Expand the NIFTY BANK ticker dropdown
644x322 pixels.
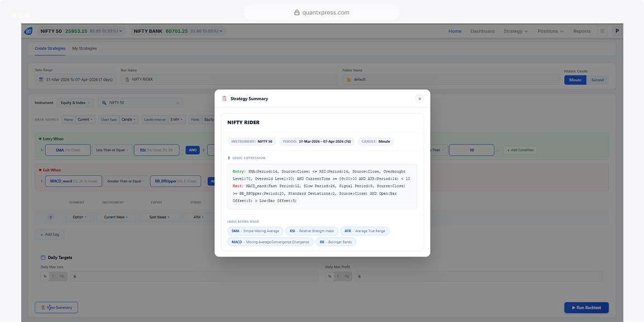pyautogui.click(x=221, y=31)
